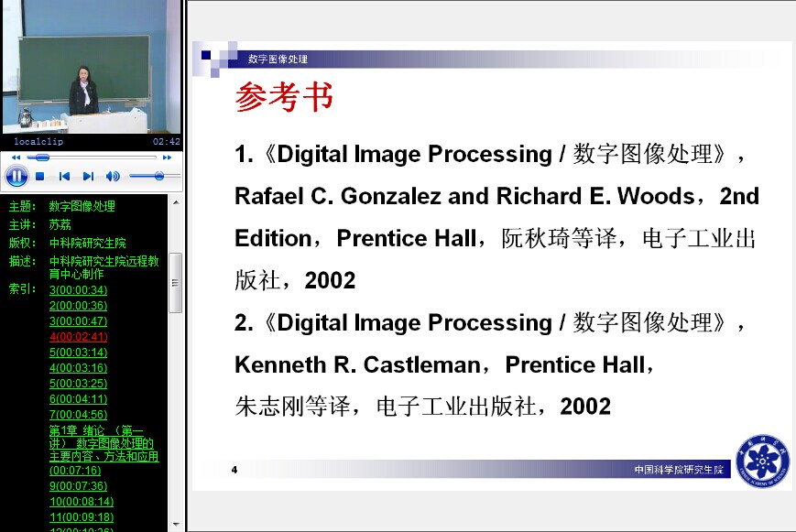Screen dimensions: 796x532
Task: Click the volume slider knob
Action: click(x=159, y=176)
